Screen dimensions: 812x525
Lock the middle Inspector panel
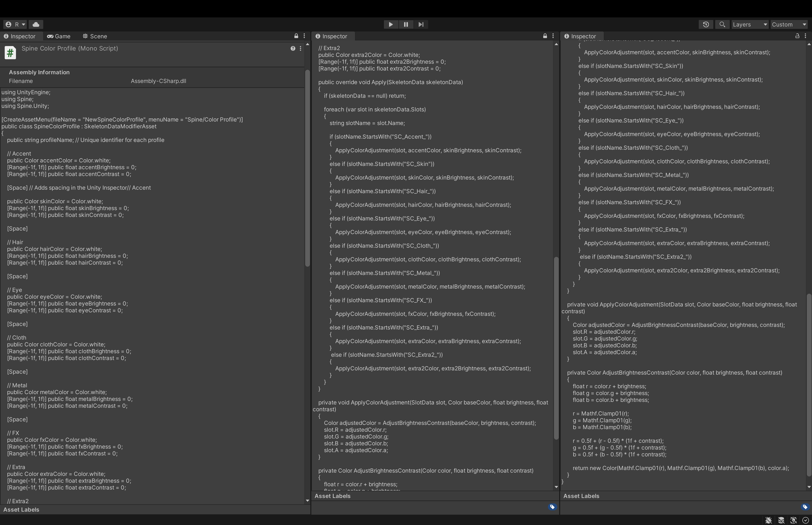click(x=545, y=35)
